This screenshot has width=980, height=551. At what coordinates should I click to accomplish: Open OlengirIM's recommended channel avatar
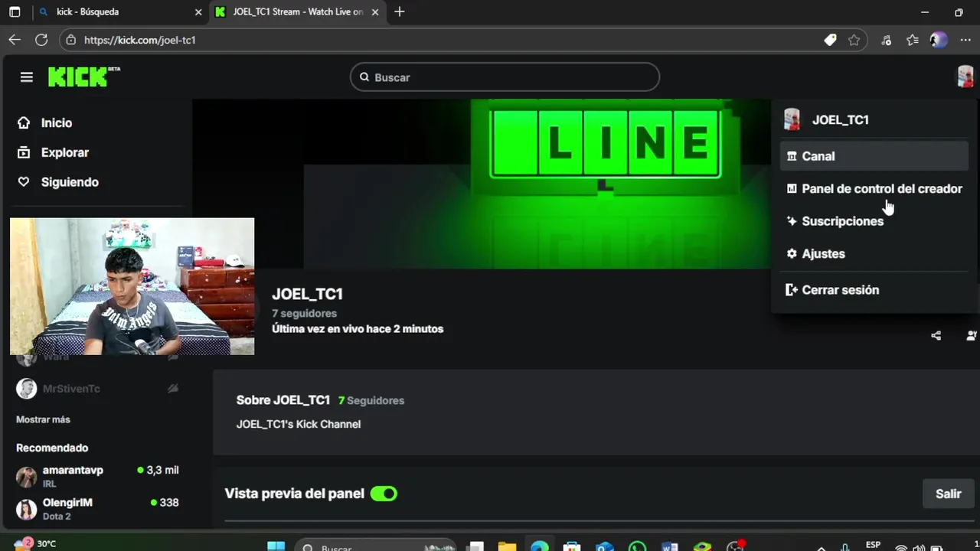point(27,510)
